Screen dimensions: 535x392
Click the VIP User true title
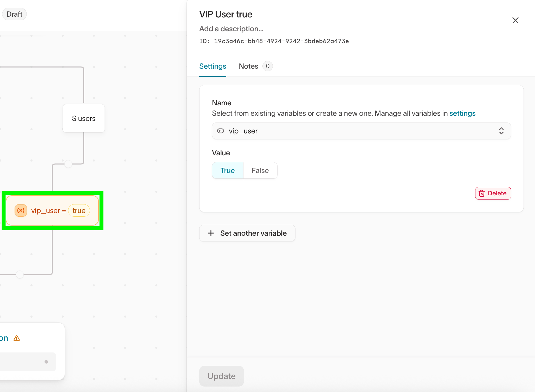(x=226, y=14)
